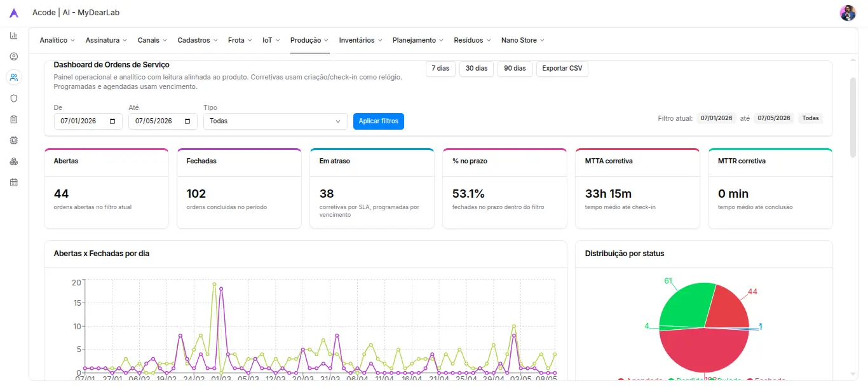Image resolution: width=868 pixels, height=389 pixels.
Task: Open the stacked cubes sidebar icon
Action: point(14,161)
